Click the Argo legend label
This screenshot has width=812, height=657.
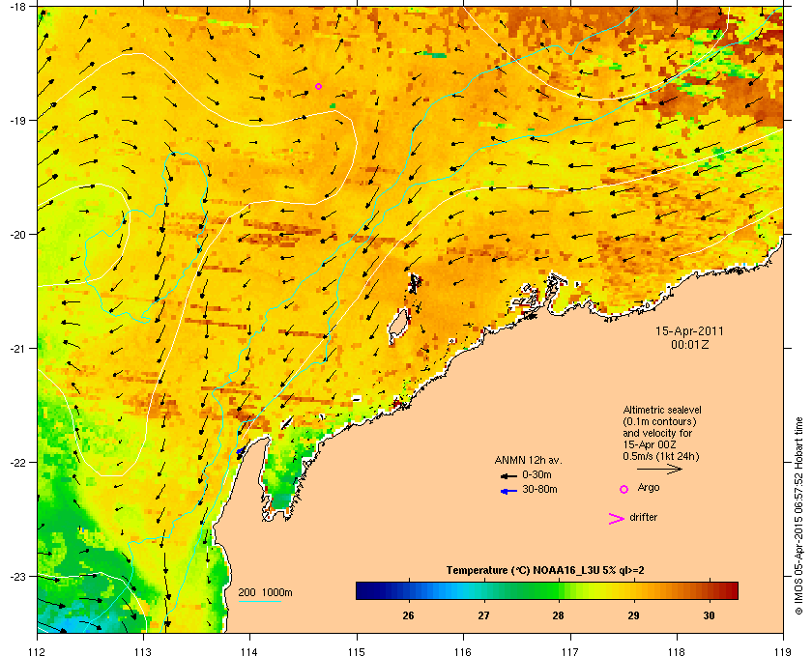(x=649, y=488)
